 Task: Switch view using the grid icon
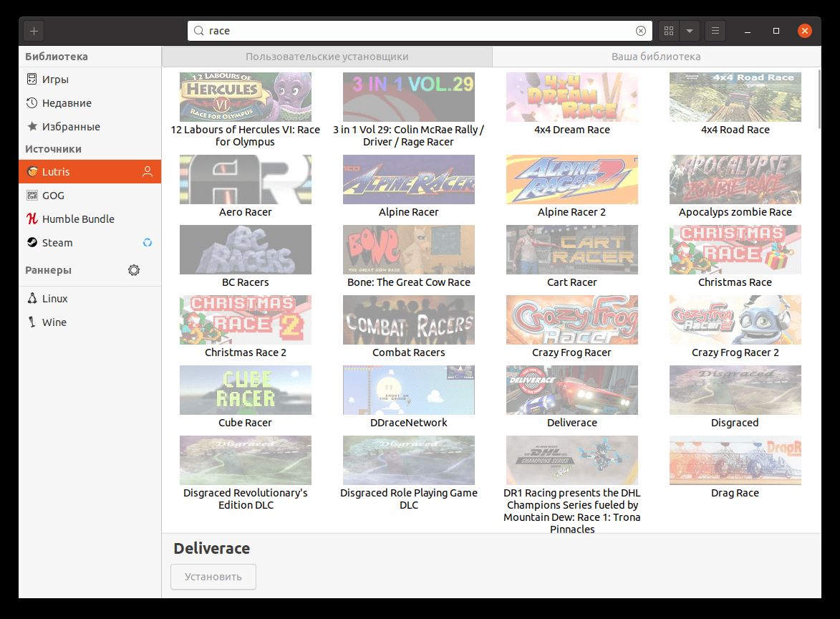click(x=669, y=31)
